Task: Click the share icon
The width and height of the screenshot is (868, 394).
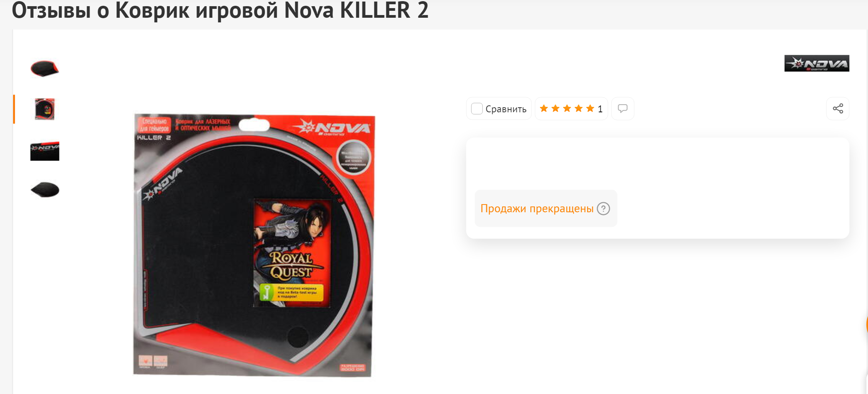Action: tap(838, 109)
